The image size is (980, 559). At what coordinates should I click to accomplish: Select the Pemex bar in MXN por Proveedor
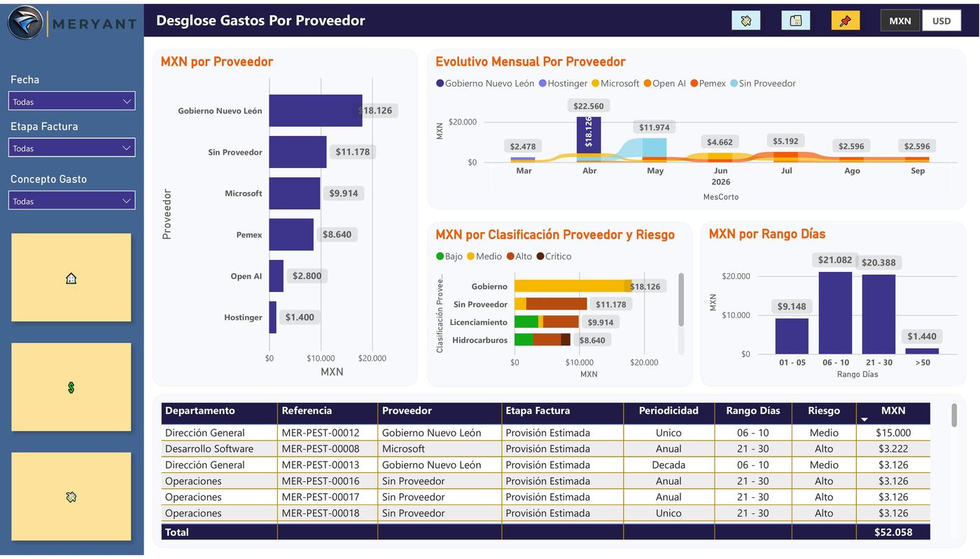(x=291, y=235)
